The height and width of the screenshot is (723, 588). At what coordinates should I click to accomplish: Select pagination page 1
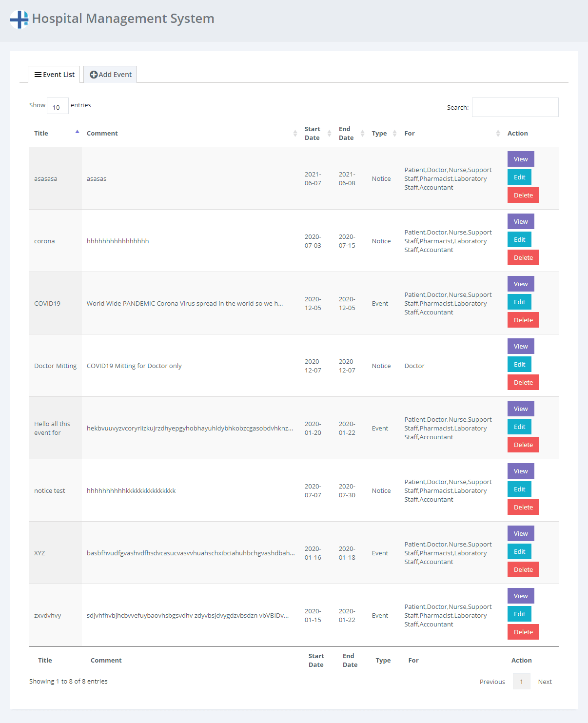[522, 681]
